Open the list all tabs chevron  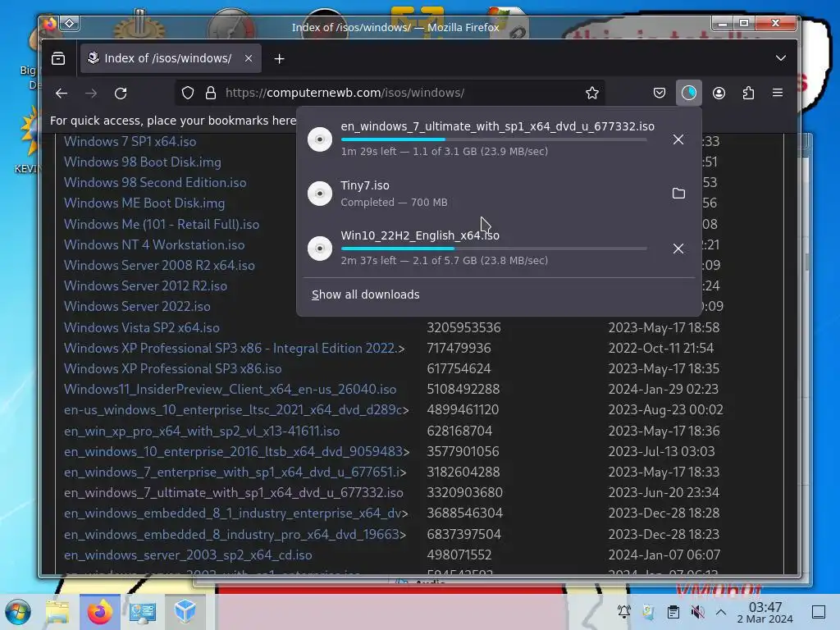(781, 58)
